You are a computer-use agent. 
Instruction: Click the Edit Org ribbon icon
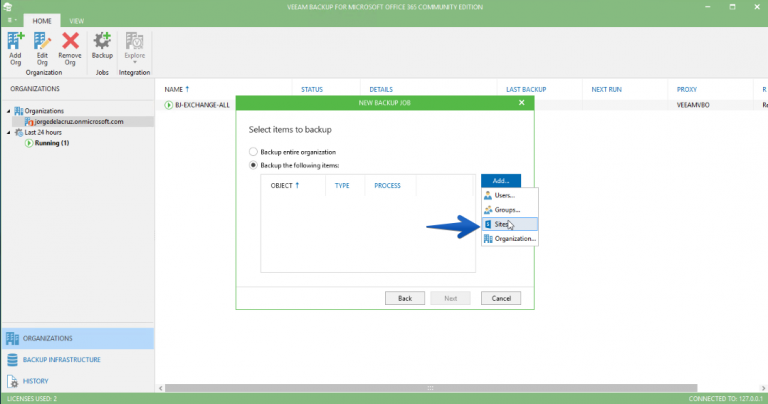click(x=42, y=41)
